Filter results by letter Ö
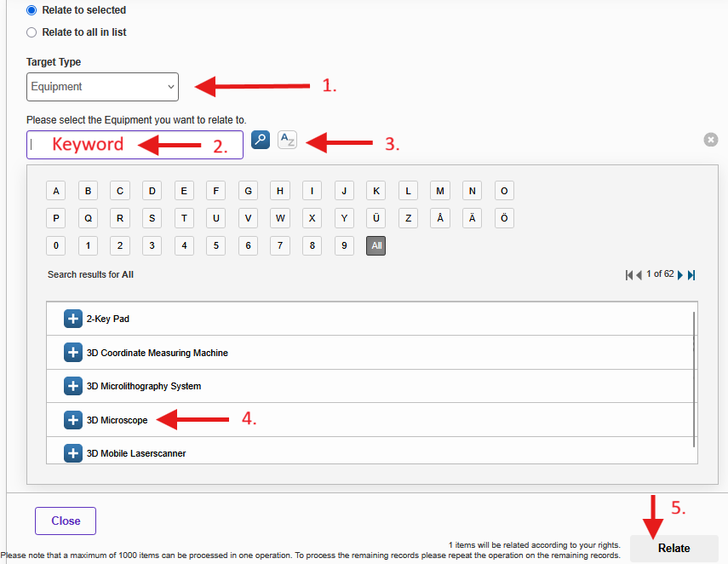The height and width of the screenshot is (564, 728). tap(504, 218)
